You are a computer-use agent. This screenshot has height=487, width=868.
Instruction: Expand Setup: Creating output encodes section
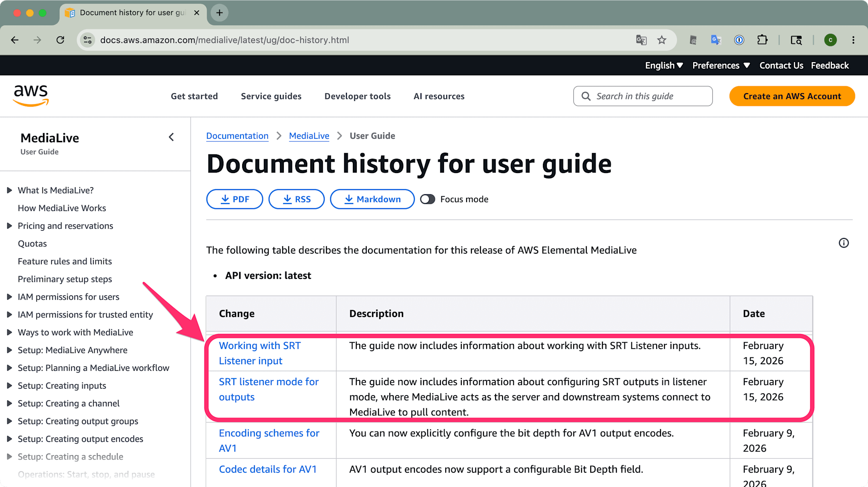[x=9, y=439]
